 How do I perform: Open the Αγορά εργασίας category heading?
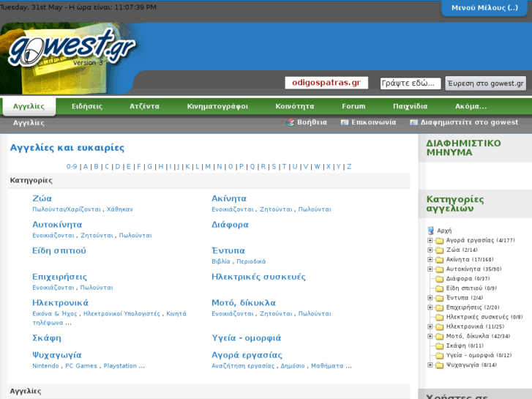click(x=247, y=355)
